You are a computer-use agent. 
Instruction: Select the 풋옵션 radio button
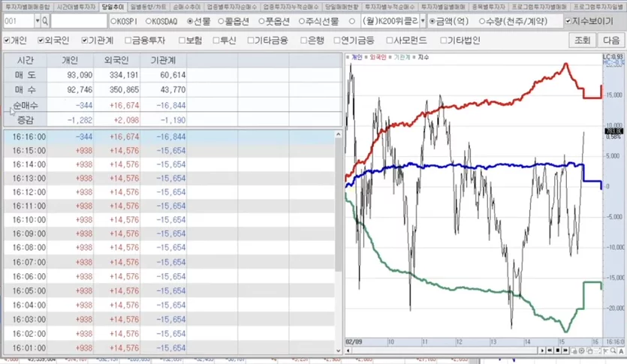(x=261, y=21)
